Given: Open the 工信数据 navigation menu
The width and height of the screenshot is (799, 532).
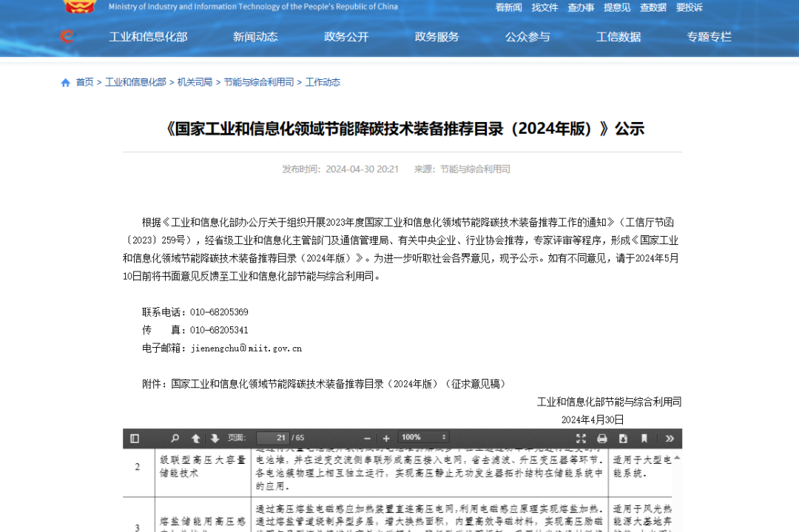Looking at the screenshot, I should tap(618, 37).
